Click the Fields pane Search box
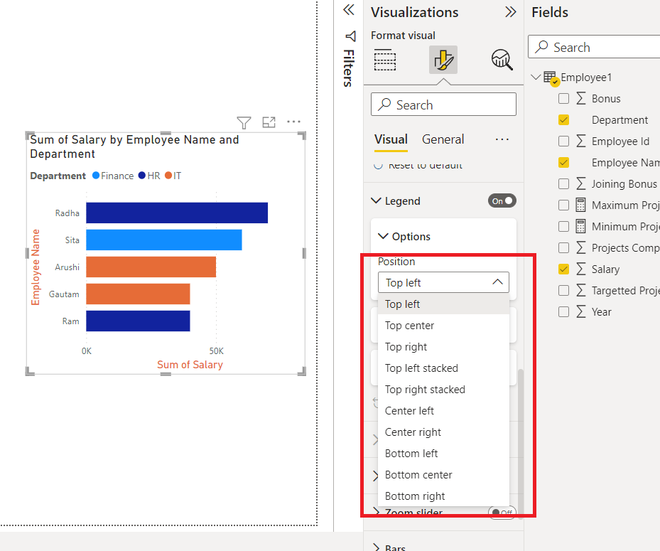 (x=594, y=47)
